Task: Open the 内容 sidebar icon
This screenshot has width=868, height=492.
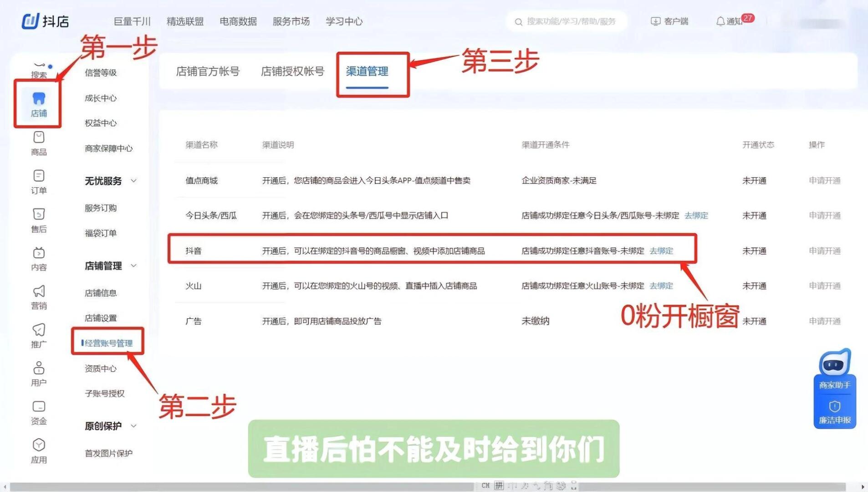Action: coord(39,252)
